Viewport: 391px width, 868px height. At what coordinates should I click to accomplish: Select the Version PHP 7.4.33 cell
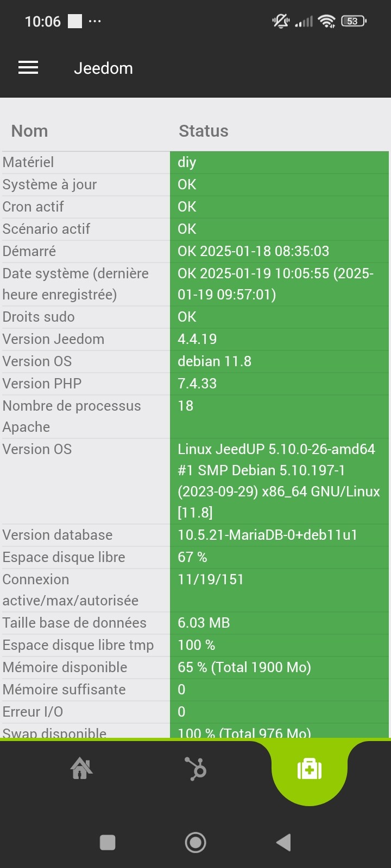coord(197,384)
